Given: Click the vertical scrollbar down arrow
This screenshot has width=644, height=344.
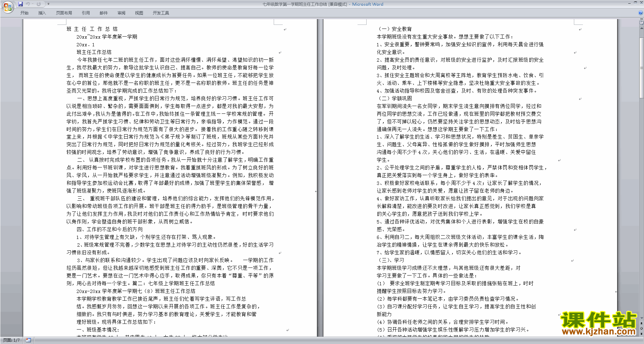Looking at the screenshot, I should click(x=642, y=318).
